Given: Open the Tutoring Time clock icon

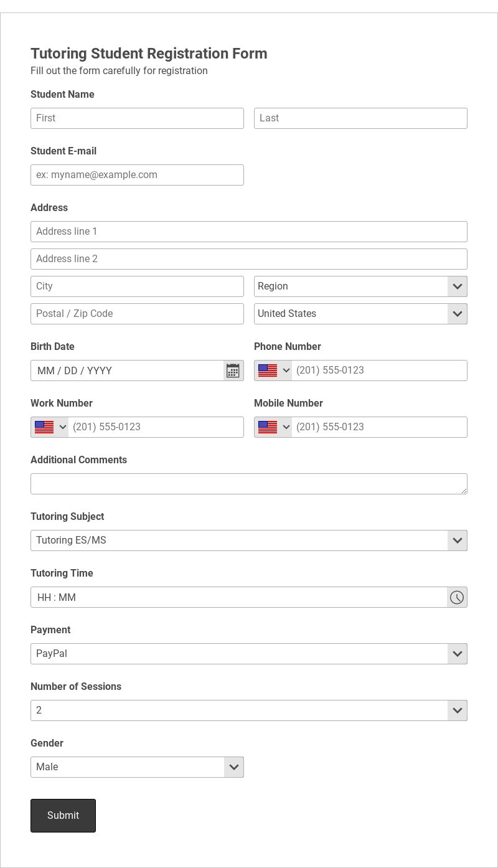Looking at the screenshot, I should [457, 597].
